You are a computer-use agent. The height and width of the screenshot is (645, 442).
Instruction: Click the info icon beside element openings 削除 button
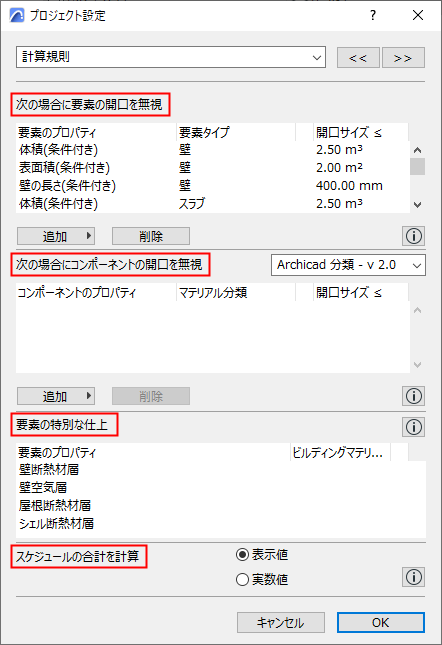pos(413,236)
